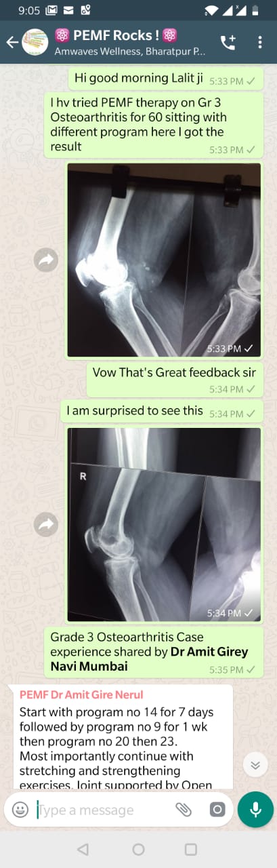277x868 pixels.
Task: Tap the Android back navigation triangle
Action: pos(83,849)
